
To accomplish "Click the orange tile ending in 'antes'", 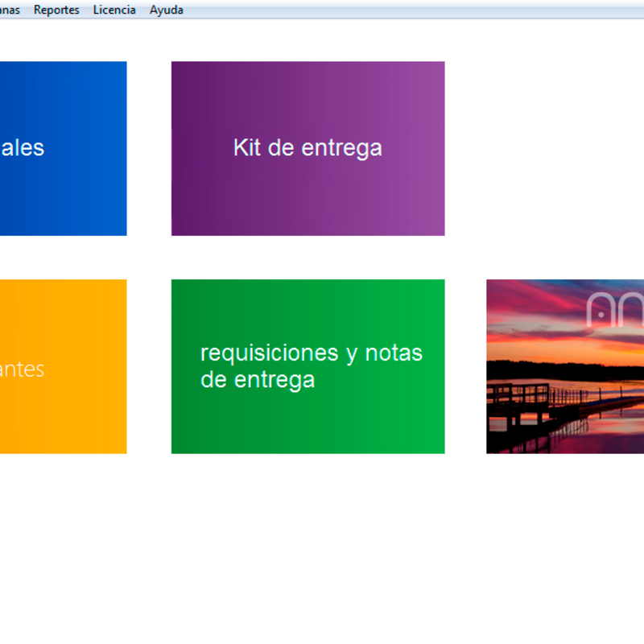I will coord(64,366).
